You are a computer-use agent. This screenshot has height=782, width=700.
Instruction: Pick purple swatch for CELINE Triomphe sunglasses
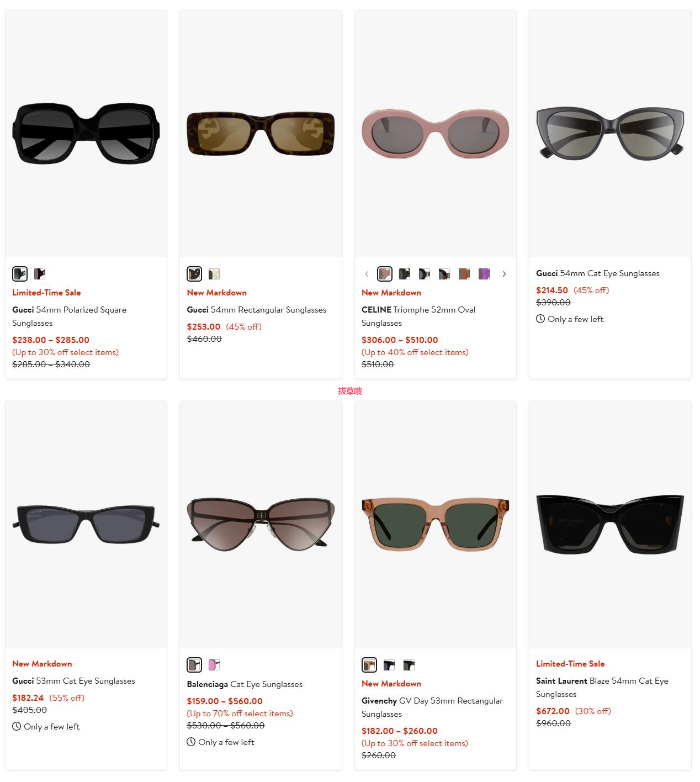point(484,273)
